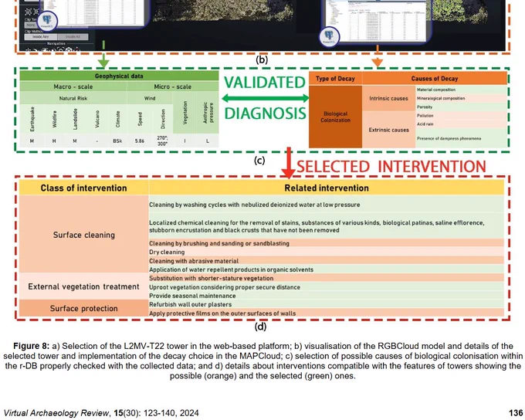The width and height of the screenshot is (525, 420).
Task: Click Refurbish wall outer plasters row
Action: point(327,304)
